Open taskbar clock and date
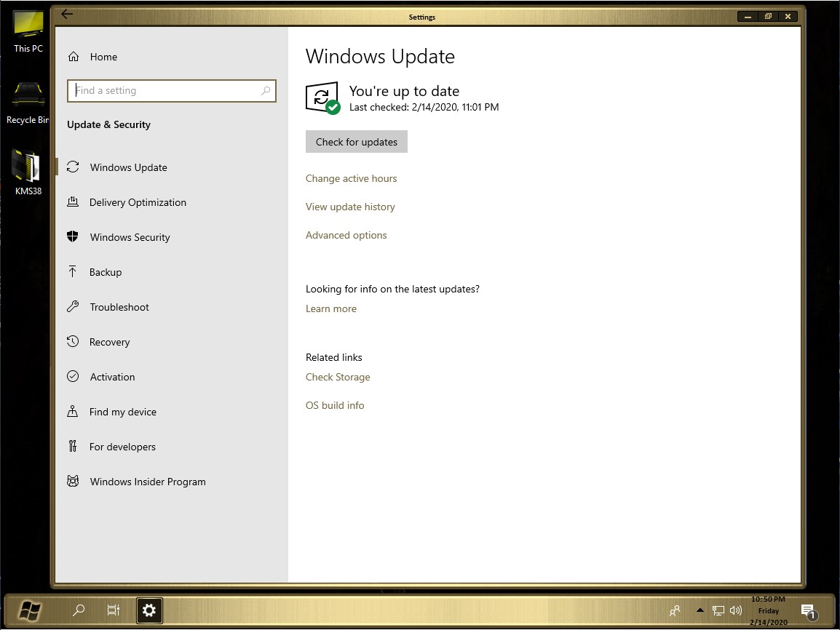Screen dimensions: 840x630 (768, 611)
